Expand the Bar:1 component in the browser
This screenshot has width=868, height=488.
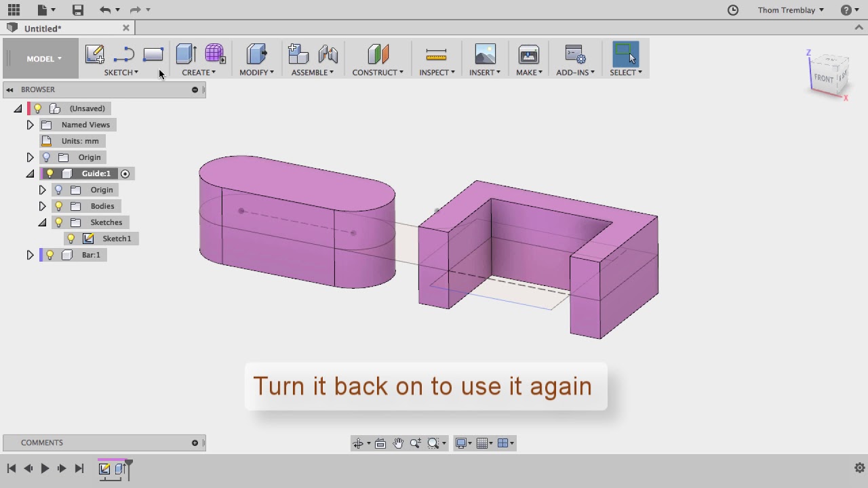30,255
